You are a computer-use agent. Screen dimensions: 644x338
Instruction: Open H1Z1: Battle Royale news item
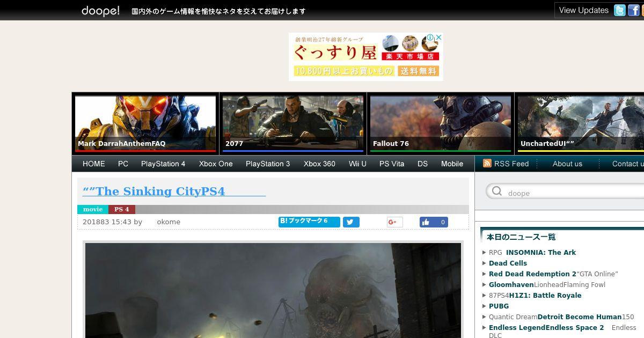pyautogui.click(x=545, y=295)
